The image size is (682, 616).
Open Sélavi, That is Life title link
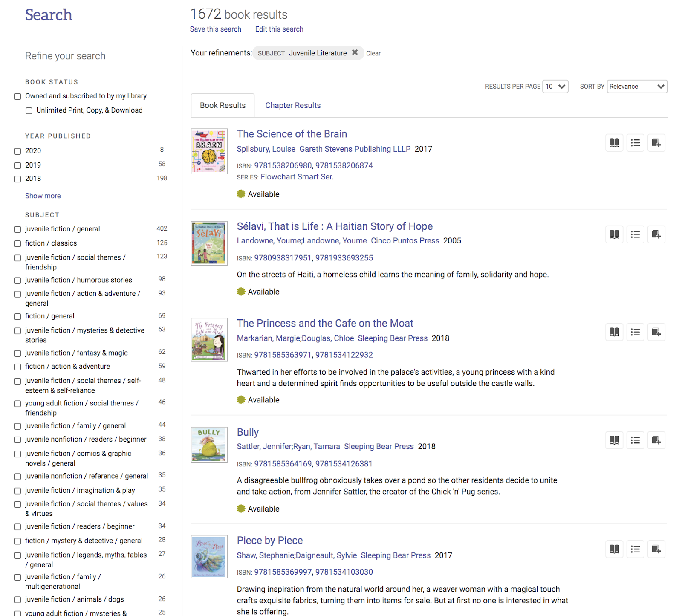coord(335,226)
